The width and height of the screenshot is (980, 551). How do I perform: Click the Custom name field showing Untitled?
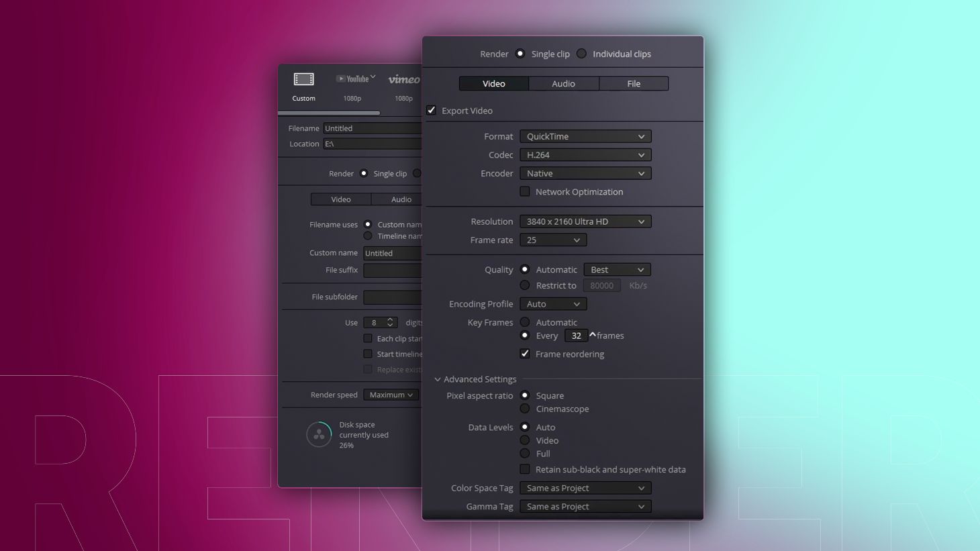pyautogui.click(x=393, y=253)
